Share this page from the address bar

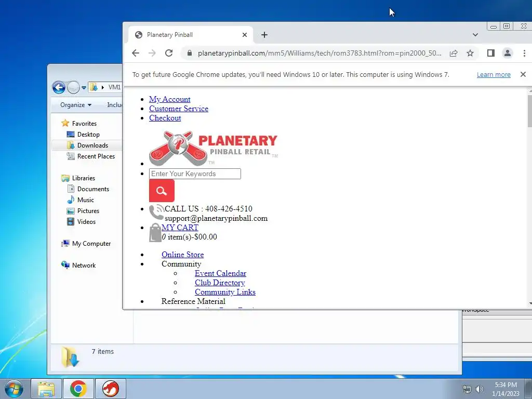[454, 53]
